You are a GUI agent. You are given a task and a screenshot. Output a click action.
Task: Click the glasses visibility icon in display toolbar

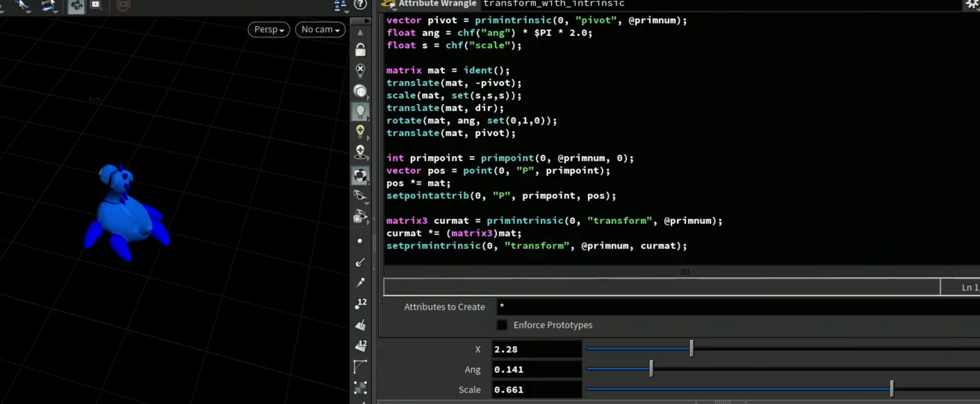[360, 195]
